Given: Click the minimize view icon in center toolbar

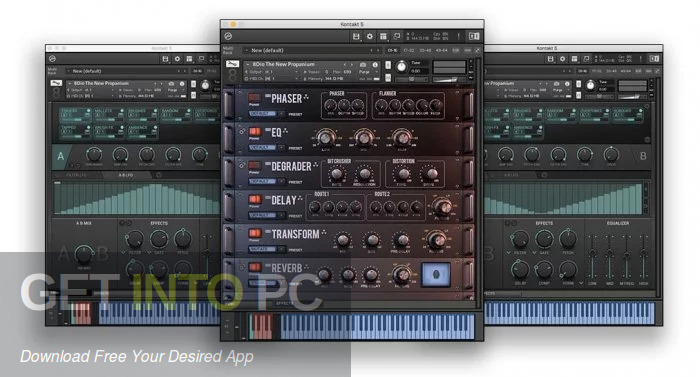Looking at the screenshot, I should click(x=397, y=37).
